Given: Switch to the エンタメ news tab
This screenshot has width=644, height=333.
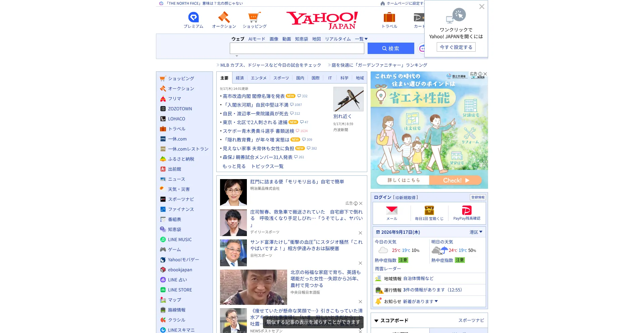Looking at the screenshot, I should tap(259, 78).
